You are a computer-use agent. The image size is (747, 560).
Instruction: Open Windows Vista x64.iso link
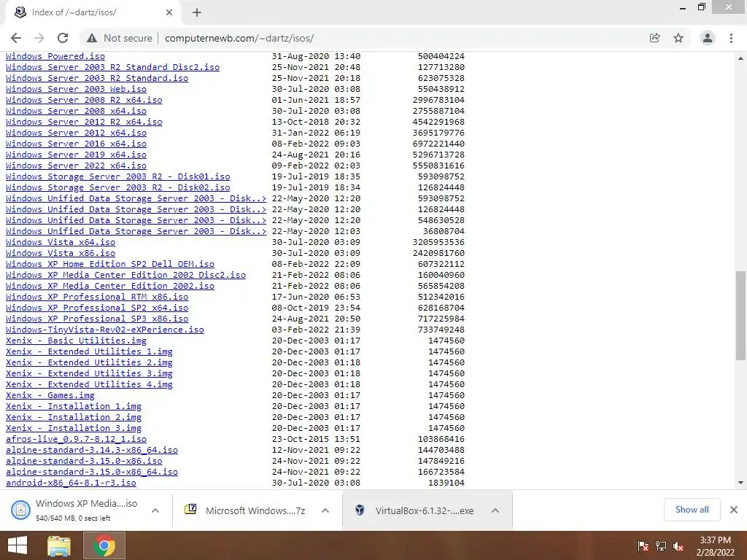(x=61, y=242)
